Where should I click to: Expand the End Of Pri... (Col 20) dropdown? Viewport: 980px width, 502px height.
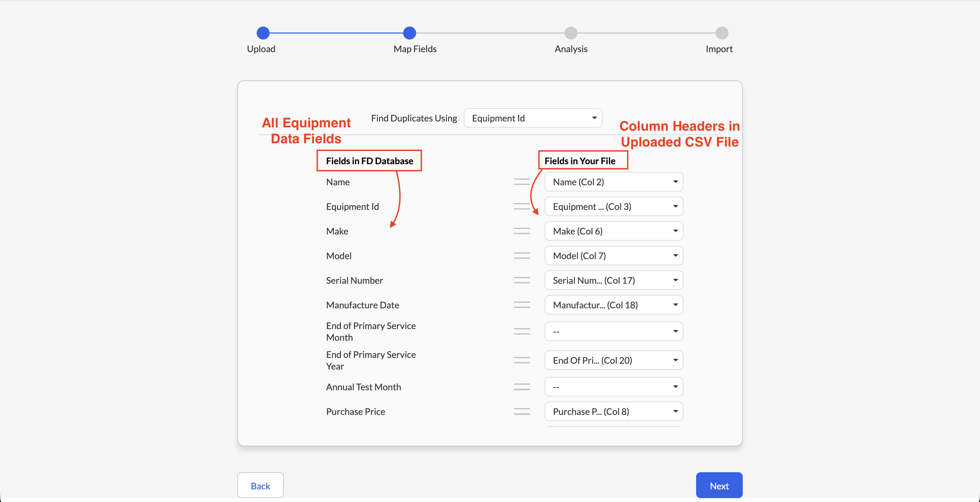coord(614,360)
